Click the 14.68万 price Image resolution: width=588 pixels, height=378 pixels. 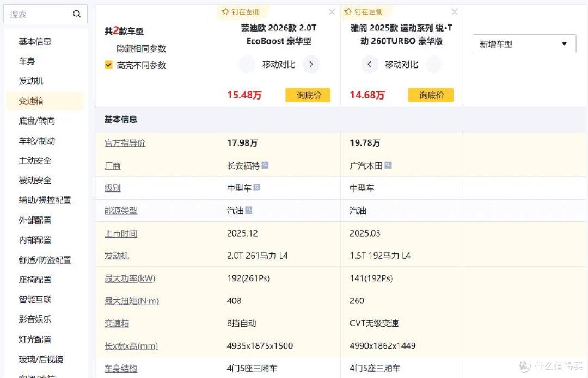coord(367,95)
